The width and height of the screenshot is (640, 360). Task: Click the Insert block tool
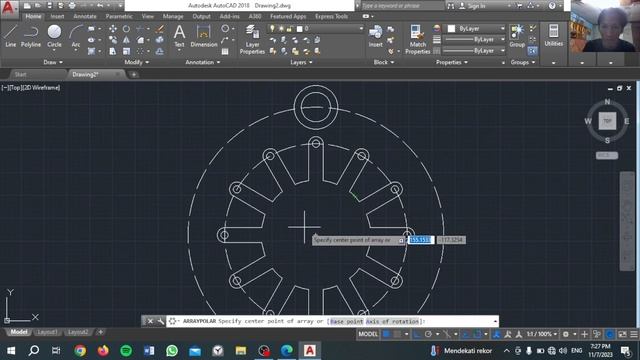tap(376, 36)
